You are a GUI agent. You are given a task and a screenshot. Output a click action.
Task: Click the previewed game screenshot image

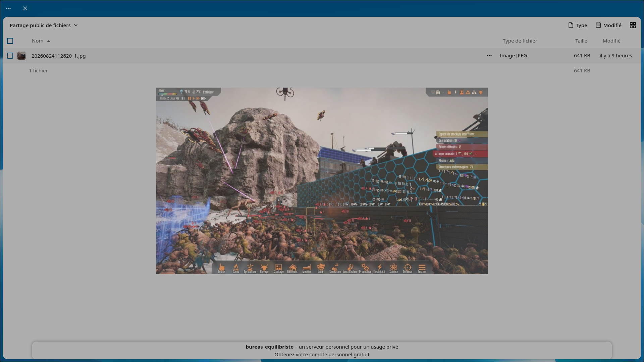pos(322,181)
